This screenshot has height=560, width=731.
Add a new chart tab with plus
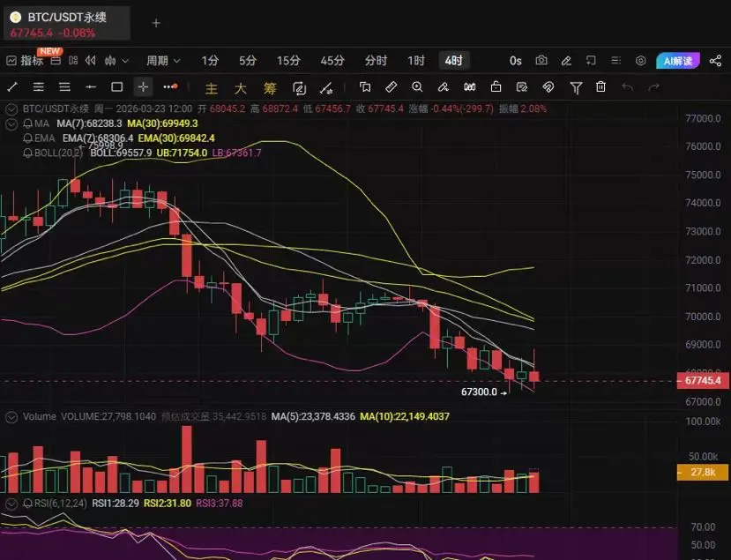pos(156,23)
